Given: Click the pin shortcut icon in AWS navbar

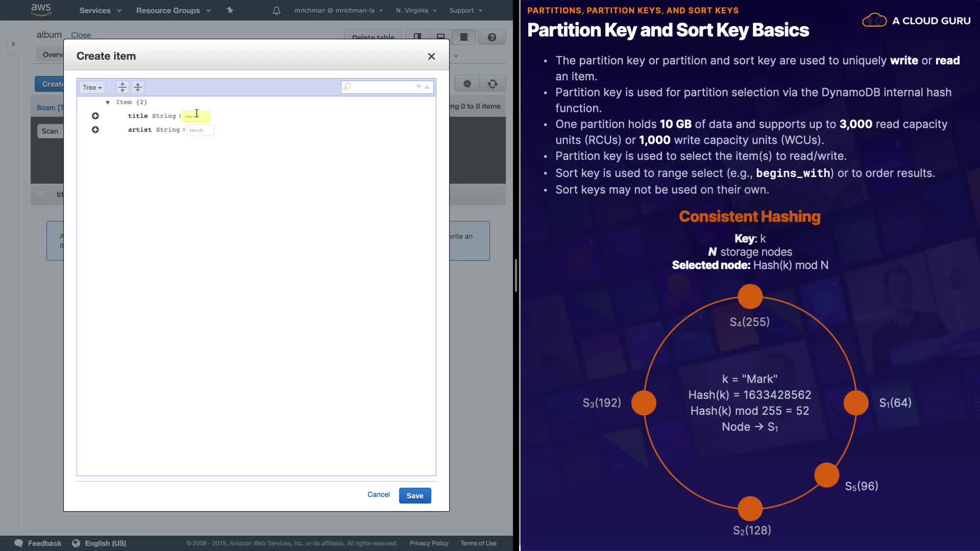Looking at the screenshot, I should click(230, 10).
